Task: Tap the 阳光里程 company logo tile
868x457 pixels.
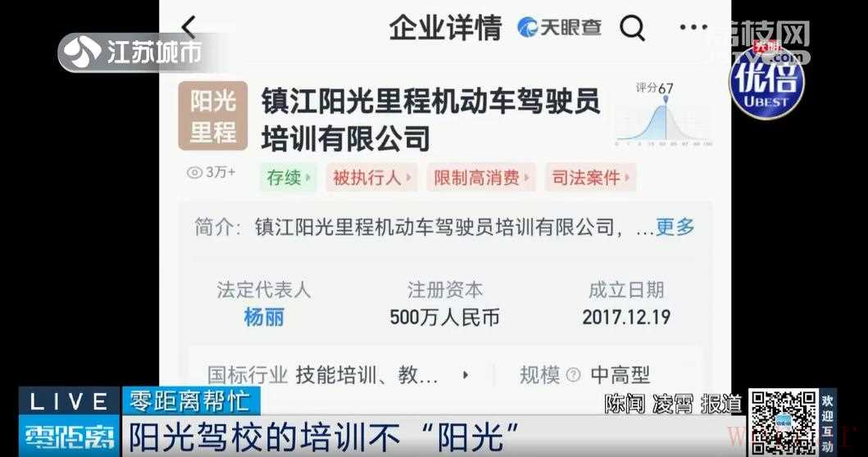Action: pos(212,116)
